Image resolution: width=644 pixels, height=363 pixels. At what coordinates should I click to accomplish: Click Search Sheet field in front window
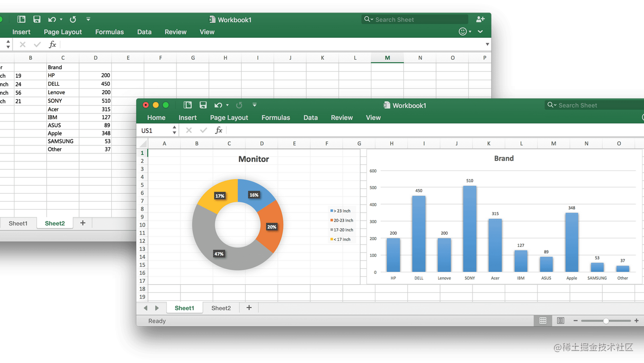click(595, 105)
